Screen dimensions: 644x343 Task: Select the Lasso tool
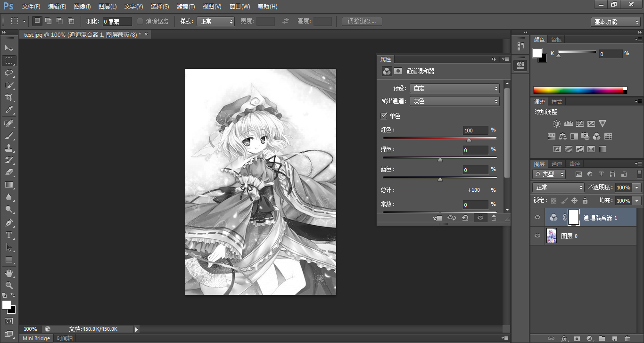coord(8,73)
